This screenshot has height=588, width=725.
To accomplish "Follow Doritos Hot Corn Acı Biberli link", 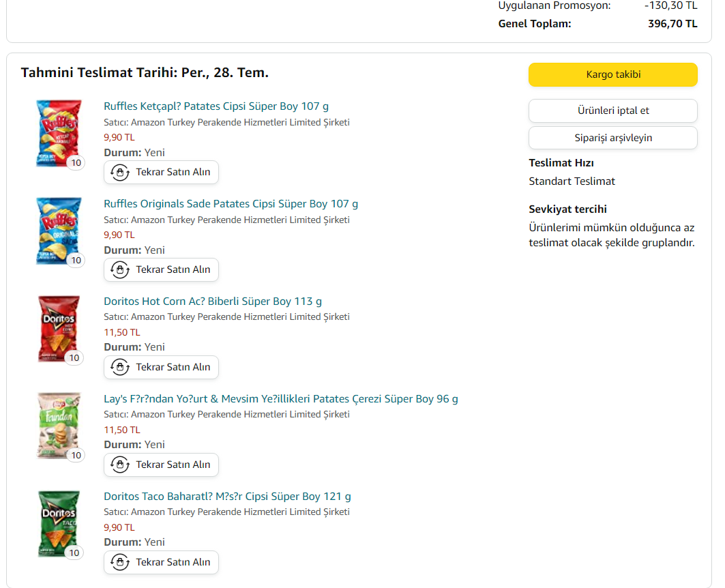I will coord(213,302).
